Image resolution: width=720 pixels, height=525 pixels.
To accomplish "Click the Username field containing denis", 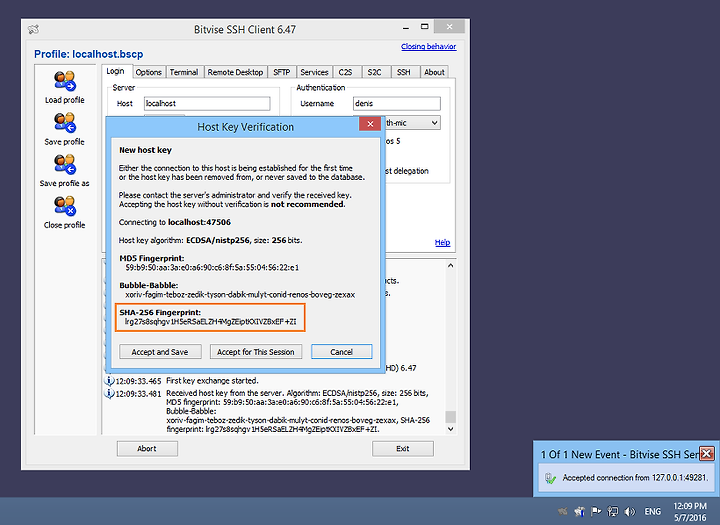I will (x=397, y=103).
